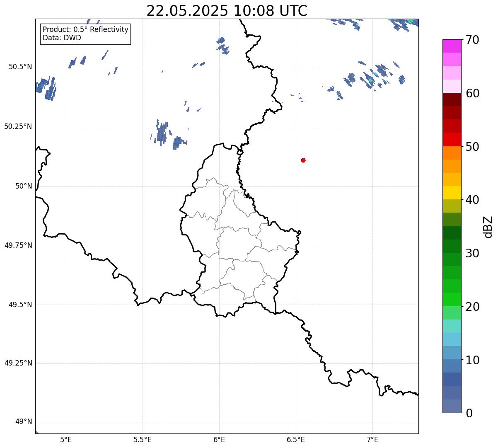Click the 49.75°N latitude label

click(18, 245)
